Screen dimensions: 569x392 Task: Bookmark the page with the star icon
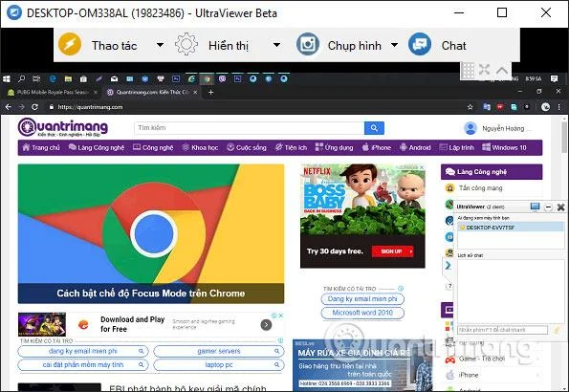click(471, 107)
